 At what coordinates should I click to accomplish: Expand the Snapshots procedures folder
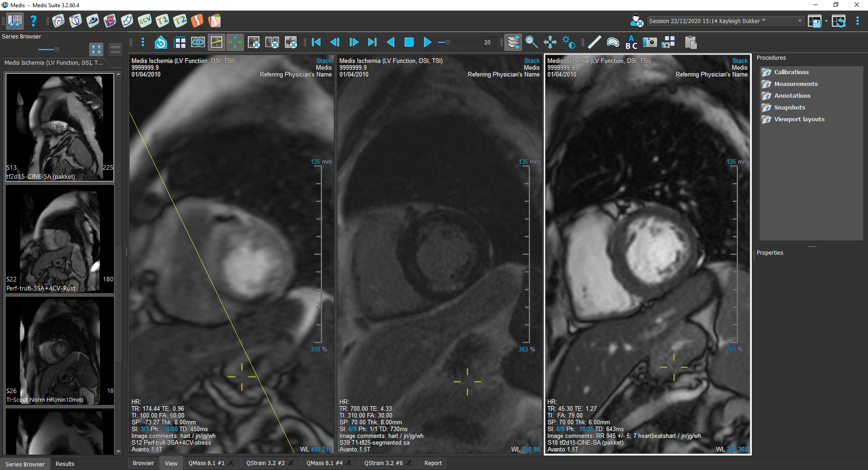(x=789, y=107)
